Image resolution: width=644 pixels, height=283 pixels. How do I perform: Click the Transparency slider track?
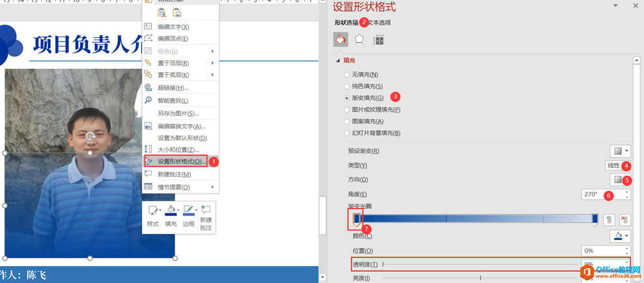[x=480, y=265]
